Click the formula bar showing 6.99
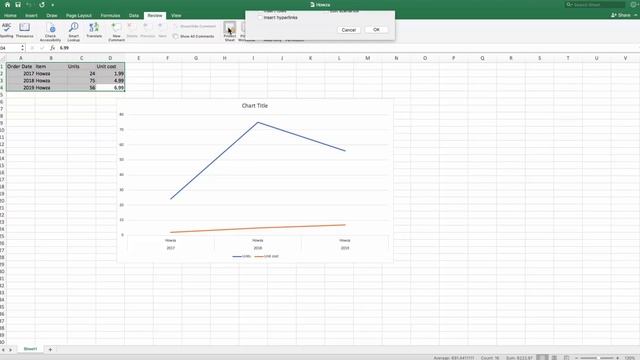This screenshot has height=360, width=640. pos(349,48)
